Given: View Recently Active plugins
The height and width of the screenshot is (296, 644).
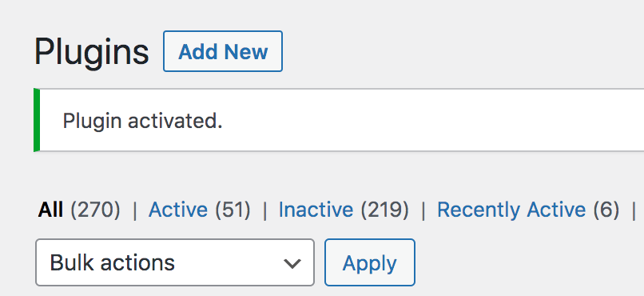Looking at the screenshot, I should click(511, 210).
